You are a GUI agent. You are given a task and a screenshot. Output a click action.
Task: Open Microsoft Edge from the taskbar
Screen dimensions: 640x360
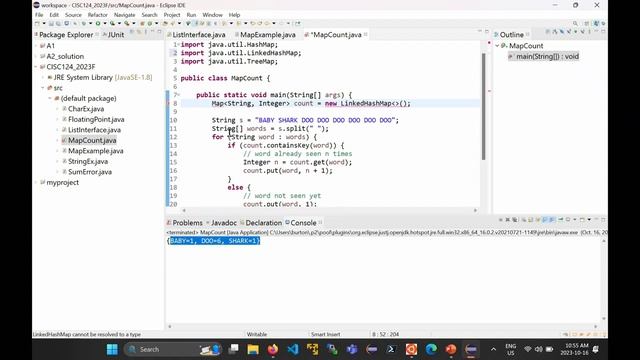pos(431,349)
